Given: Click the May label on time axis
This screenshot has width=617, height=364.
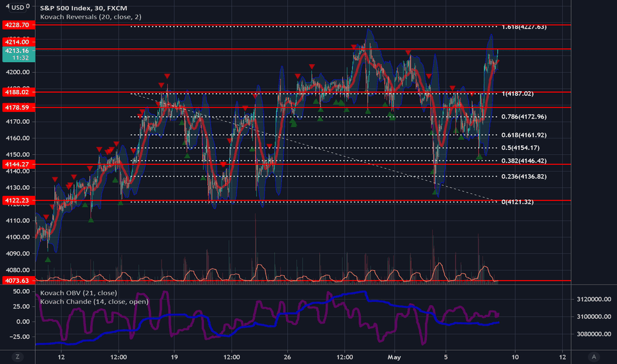Looking at the screenshot, I should pyautogui.click(x=394, y=357).
